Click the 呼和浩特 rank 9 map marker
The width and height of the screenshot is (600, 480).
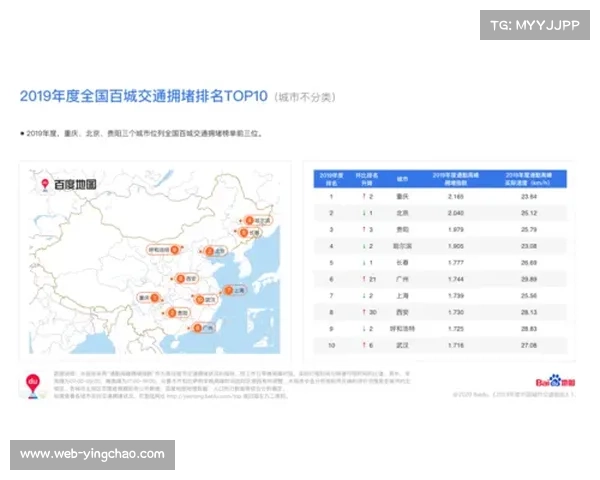point(164,250)
